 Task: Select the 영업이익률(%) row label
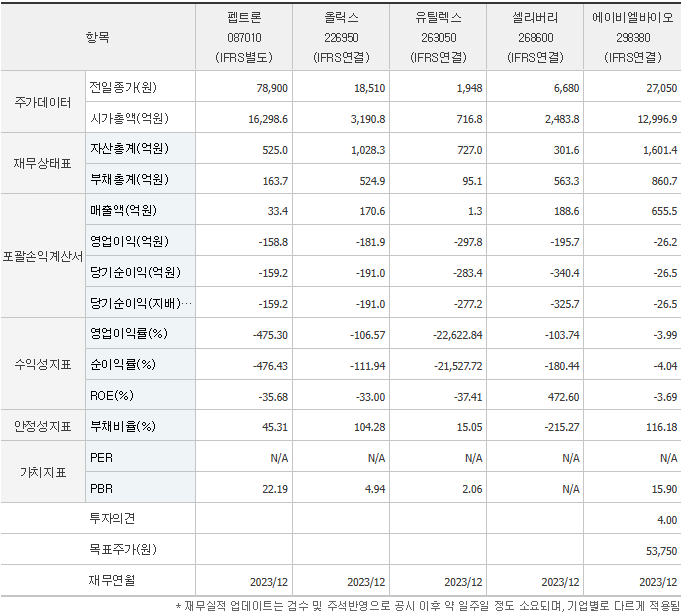(x=129, y=334)
